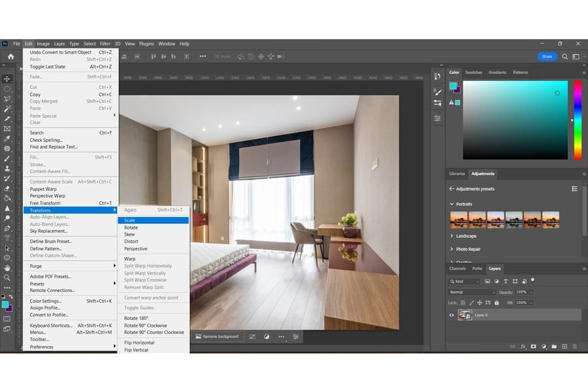Select the Move tool
The height and width of the screenshot is (392, 588).
(x=7, y=79)
